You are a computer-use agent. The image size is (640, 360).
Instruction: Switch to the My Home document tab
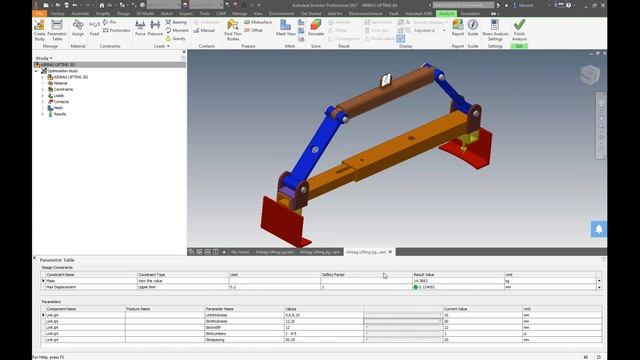coord(240,252)
